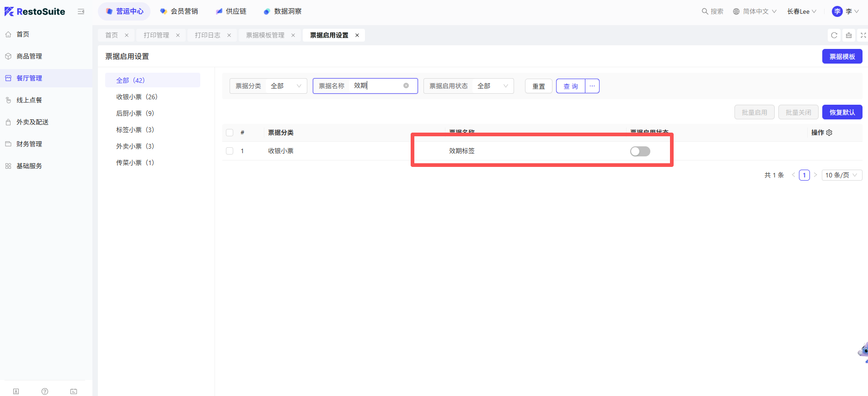Click into the 票据名称 input field
868x396 pixels.
pyautogui.click(x=376, y=86)
